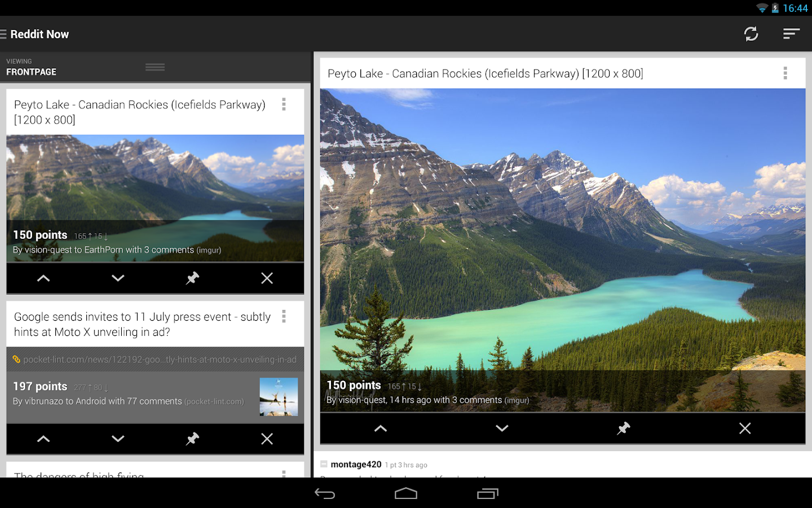Open the sort options icon in top bar
Screen dimensions: 812x508
[791, 34]
